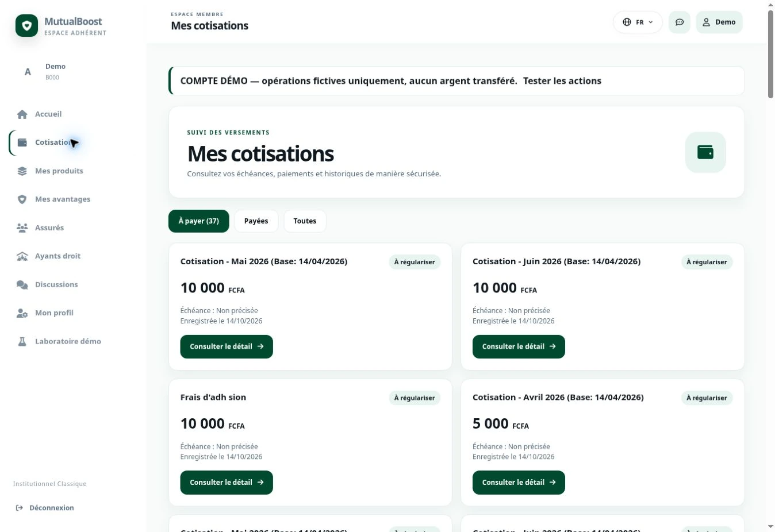The image size is (775, 532).
Task: Click the user avatar letter A
Action: [28, 72]
